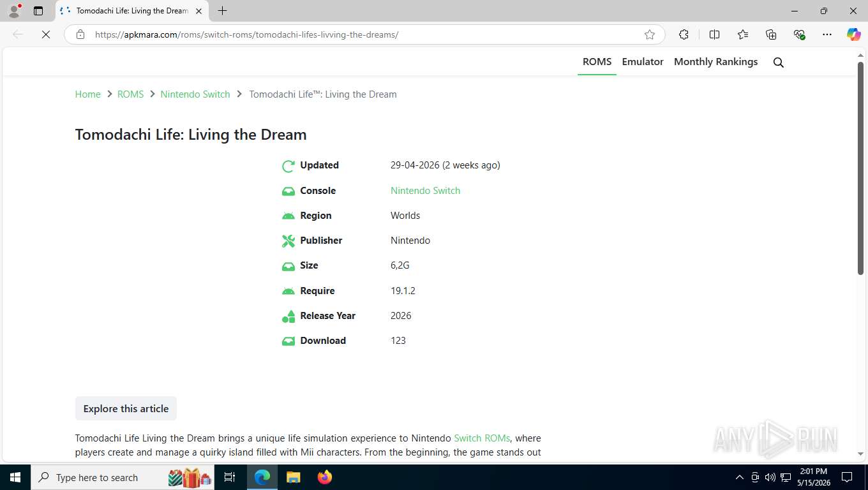Click the Publisher tools icon
This screenshot has height=490, width=868.
coord(288,241)
